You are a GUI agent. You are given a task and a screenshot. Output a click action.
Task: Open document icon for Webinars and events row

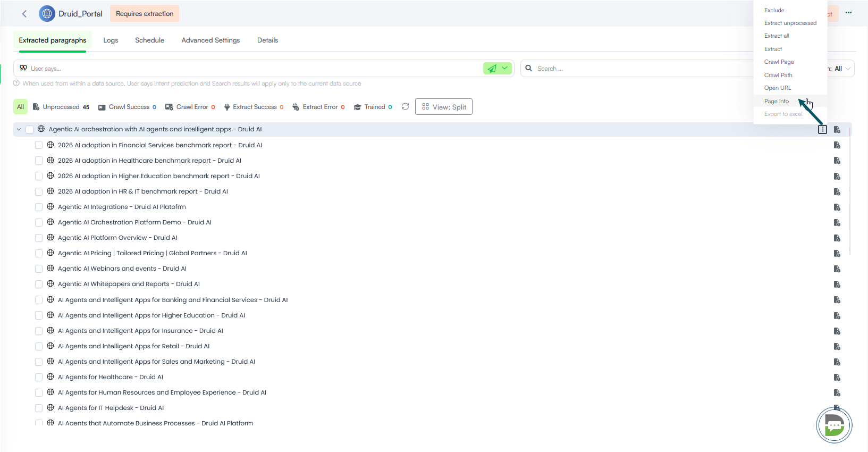pos(837,269)
